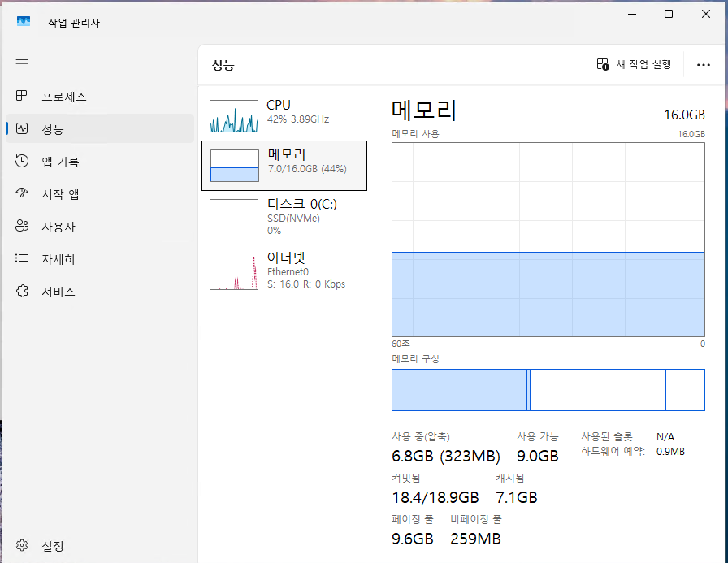Click the 메모리 사용 usage graph

click(548, 240)
